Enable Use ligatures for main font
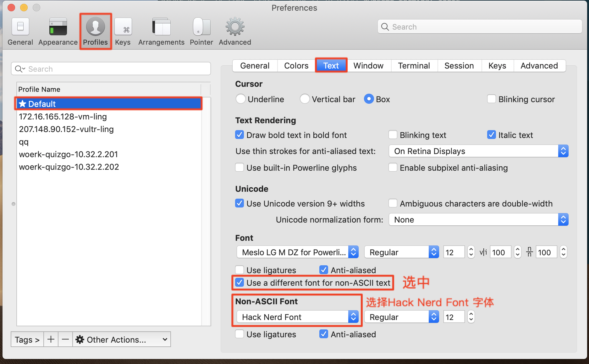Image resolution: width=589 pixels, height=364 pixels. (239, 270)
